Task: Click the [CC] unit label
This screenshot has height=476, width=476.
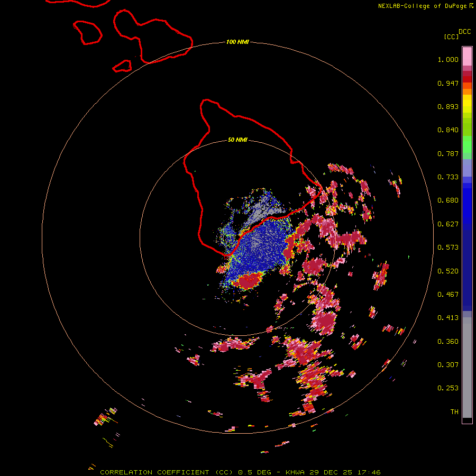Action: pos(451,36)
